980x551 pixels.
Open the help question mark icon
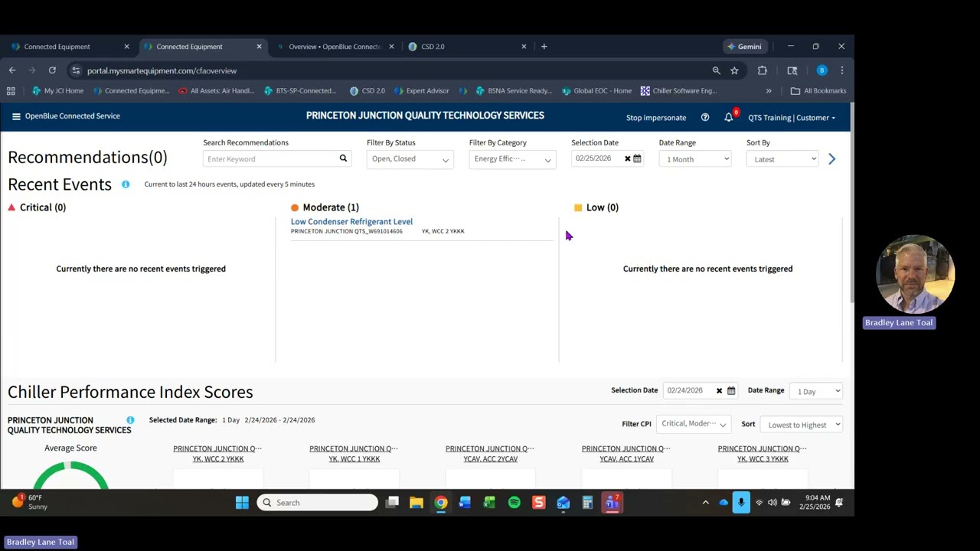point(705,117)
